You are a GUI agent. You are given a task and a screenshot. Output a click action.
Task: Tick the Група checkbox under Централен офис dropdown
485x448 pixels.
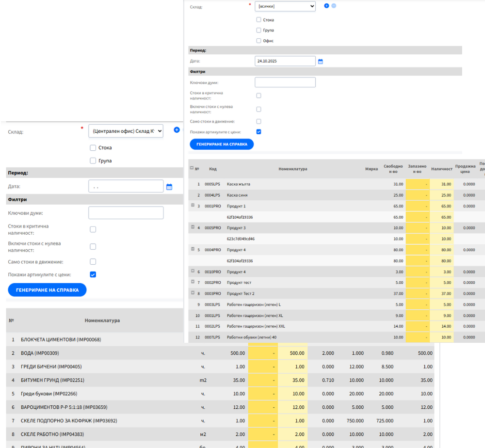coord(93,160)
